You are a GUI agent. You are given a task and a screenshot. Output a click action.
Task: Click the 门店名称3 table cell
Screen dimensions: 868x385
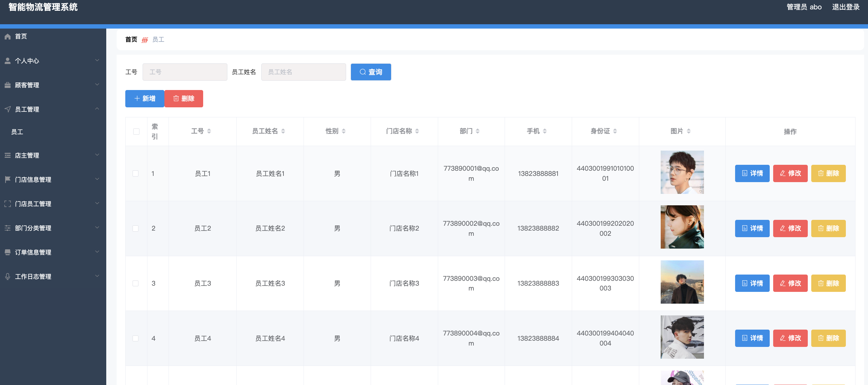[404, 284]
